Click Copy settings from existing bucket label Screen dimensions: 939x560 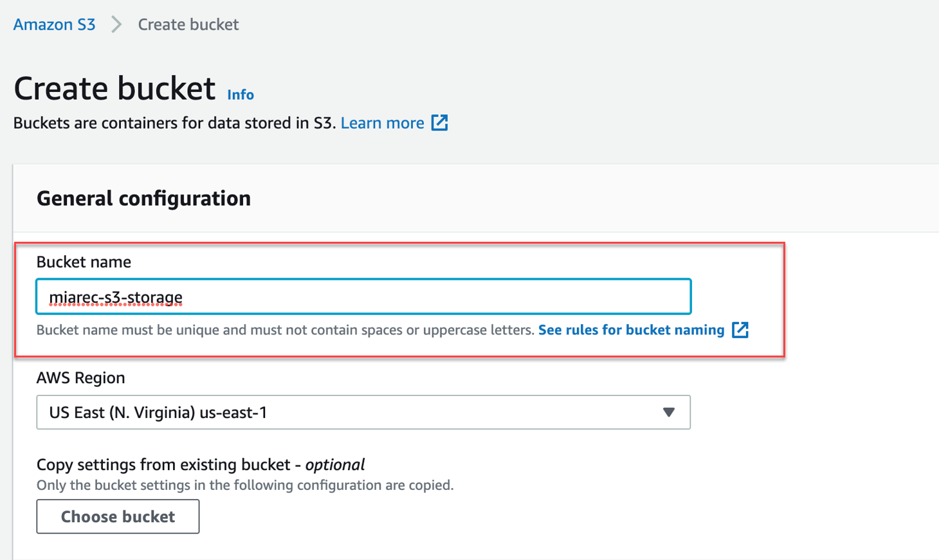click(201, 464)
